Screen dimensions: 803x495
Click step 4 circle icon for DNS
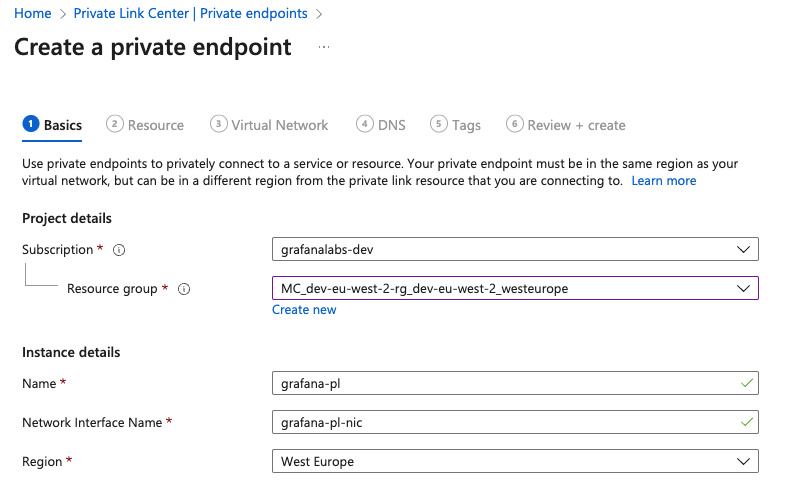(x=364, y=124)
